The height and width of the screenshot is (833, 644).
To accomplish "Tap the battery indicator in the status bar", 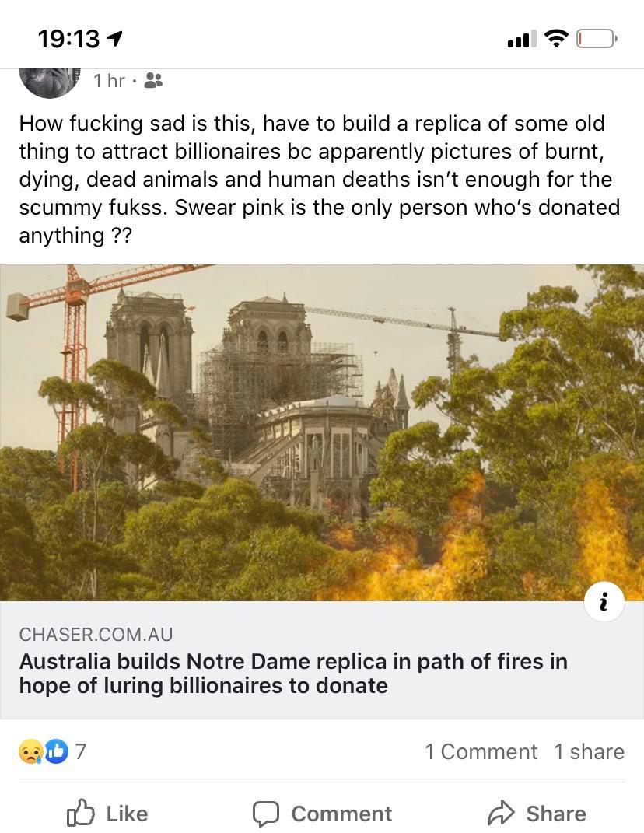I will (x=597, y=37).
